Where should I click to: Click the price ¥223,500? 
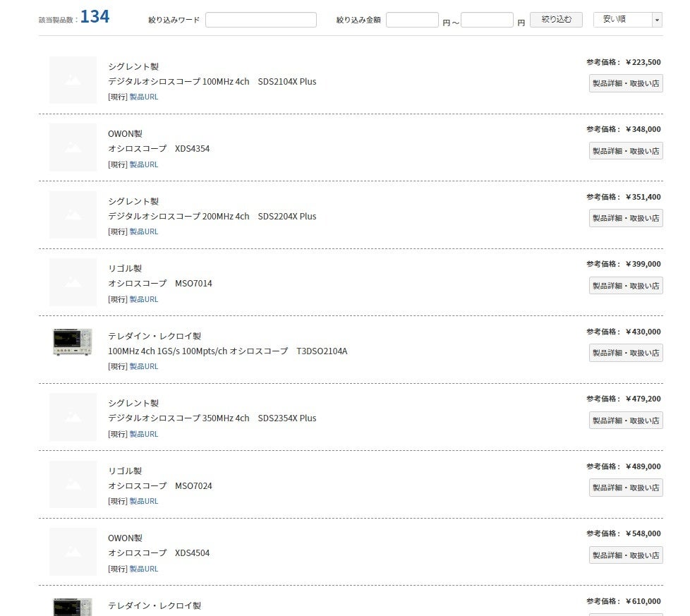(x=643, y=62)
